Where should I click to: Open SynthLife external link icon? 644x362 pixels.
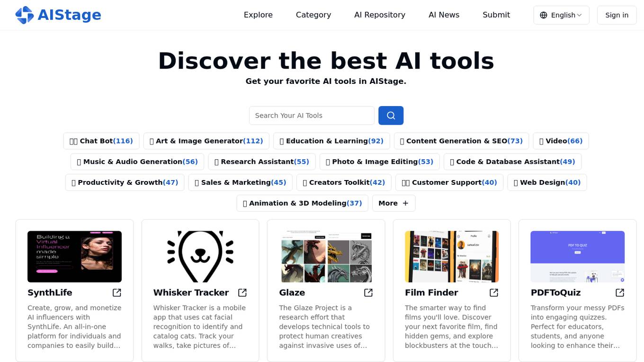pyautogui.click(x=116, y=293)
